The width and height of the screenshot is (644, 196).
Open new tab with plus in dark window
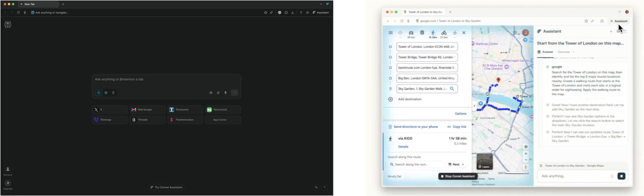coord(63,4)
